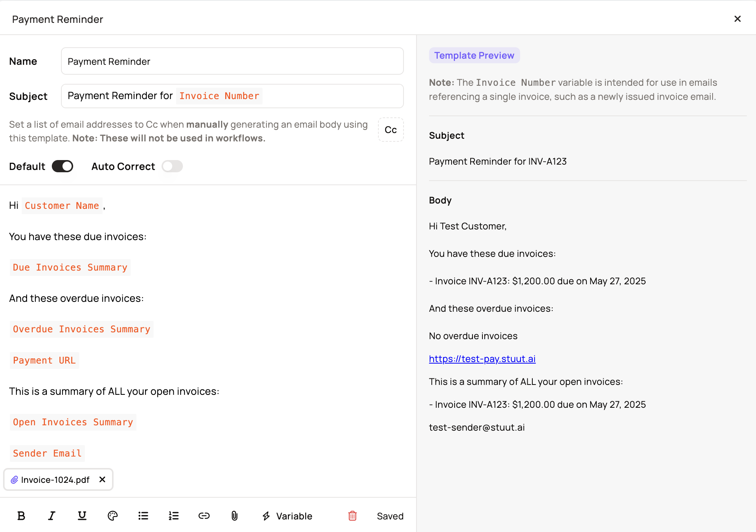Image resolution: width=756 pixels, height=532 pixels.
Task: Remove the Invoice-1024.pdf attachment
Action: pos(102,479)
